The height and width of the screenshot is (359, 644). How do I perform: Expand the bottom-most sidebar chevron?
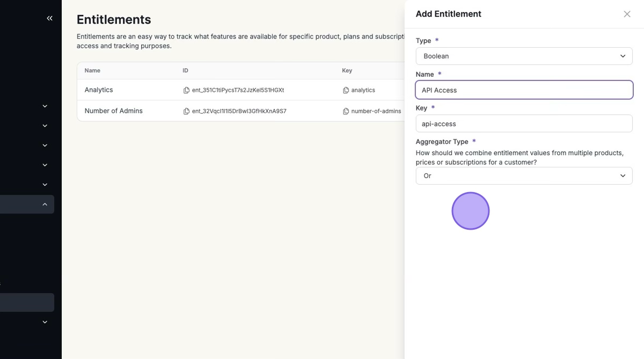(x=45, y=322)
